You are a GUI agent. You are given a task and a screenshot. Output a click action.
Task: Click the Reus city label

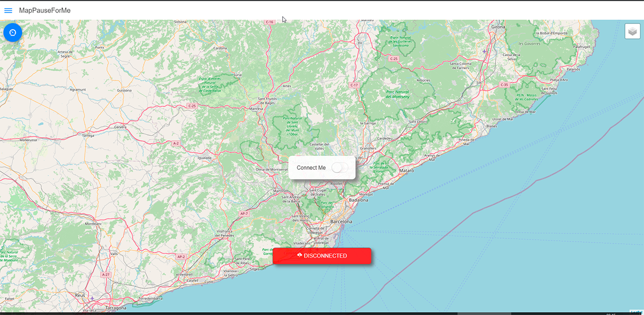point(79,295)
